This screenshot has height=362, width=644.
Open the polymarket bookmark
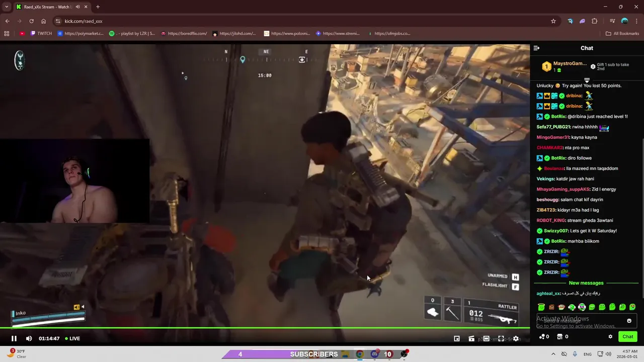(x=80, y=34)
